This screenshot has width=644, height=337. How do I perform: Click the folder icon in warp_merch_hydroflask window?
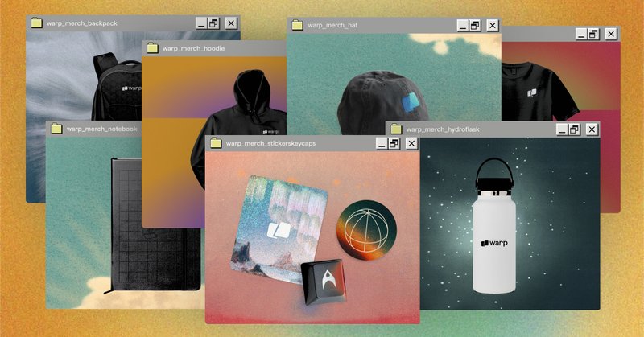click(396, 129)
